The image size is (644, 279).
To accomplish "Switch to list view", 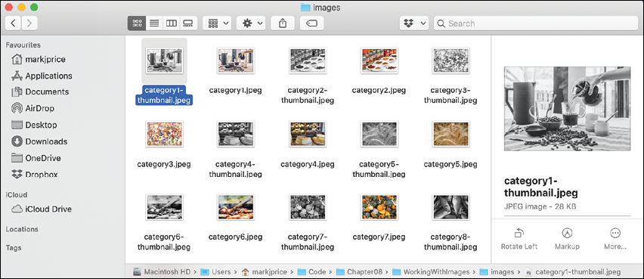I will point(154,23).
